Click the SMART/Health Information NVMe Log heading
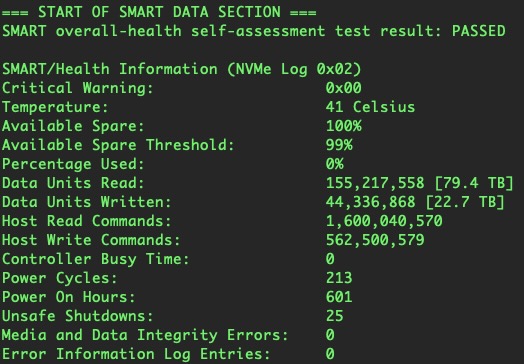This screenshot has width=524, height=364. [x=182, y=69]
